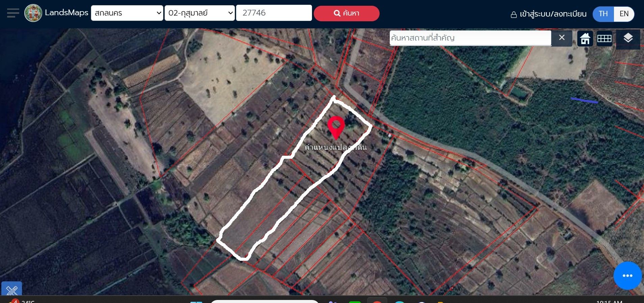Image resolution: width=644 pixels, height=303 pixels.
Task: Clear the place search with X
Action: [x=562, y=38]
